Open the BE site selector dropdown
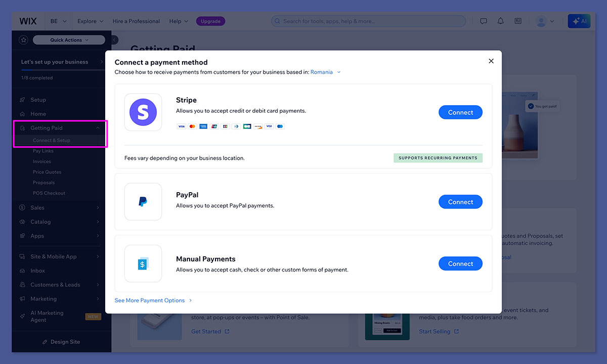The width and height of the screenshot is (607, 364). (x=58, y=21)
